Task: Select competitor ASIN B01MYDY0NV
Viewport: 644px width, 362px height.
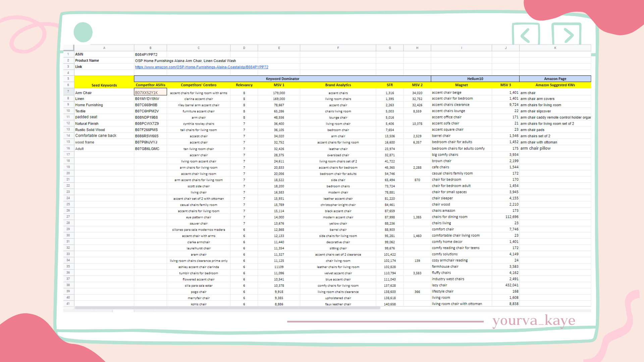Action: pyautogui.click(x=150, y=99)
